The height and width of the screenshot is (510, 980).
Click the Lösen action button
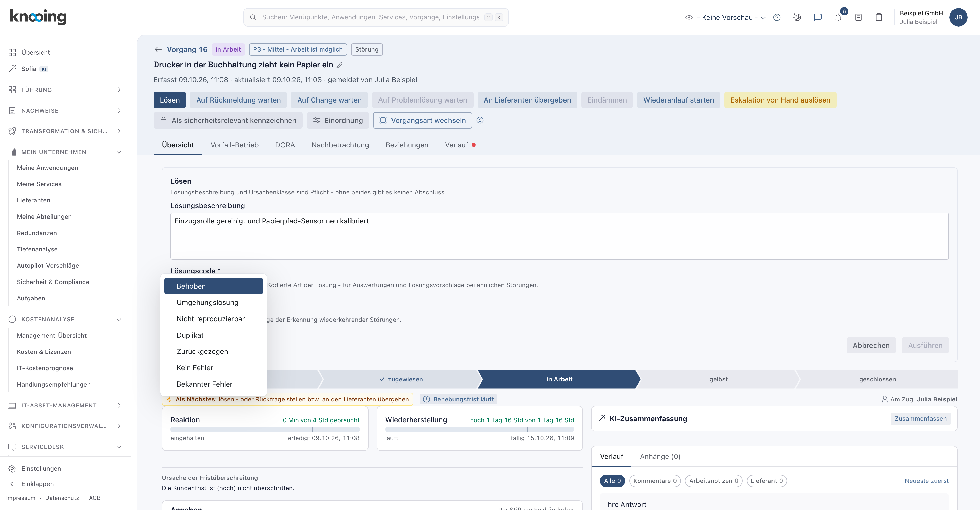pyautogui.click(x=170, y=100)
